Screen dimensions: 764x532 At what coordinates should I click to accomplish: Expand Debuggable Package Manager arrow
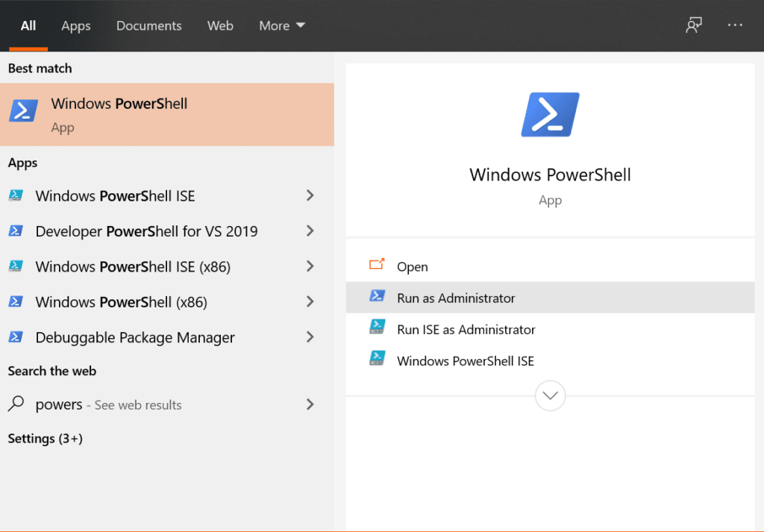coord(310,337)
